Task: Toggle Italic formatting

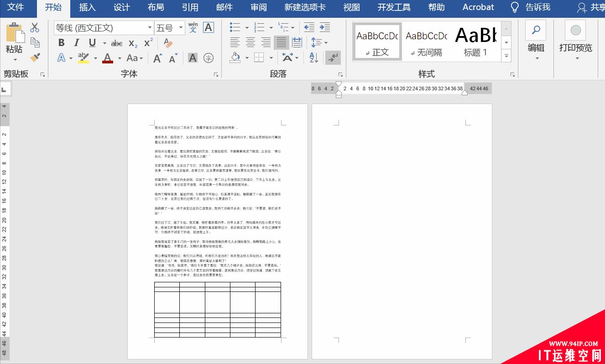Action: [76, 43]
